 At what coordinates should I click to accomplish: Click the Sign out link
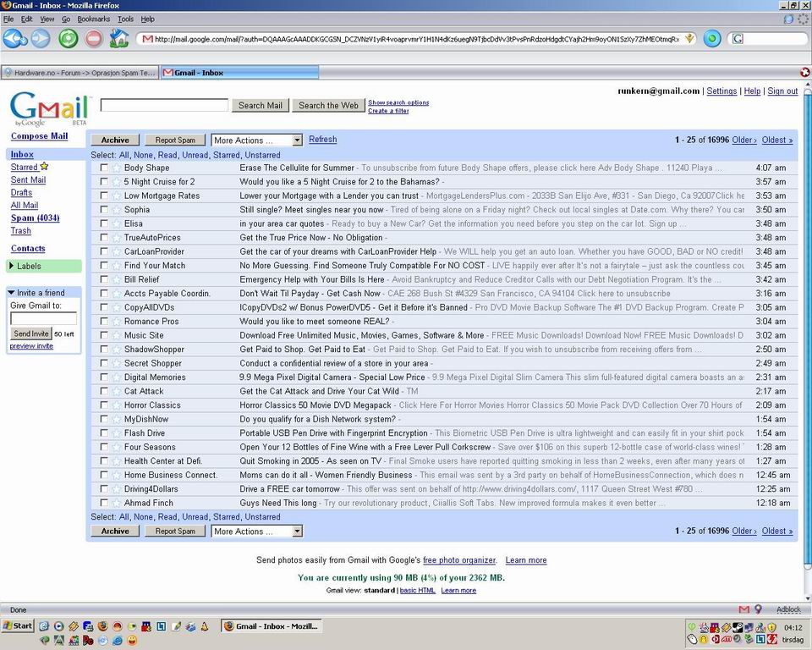[782, 91]
